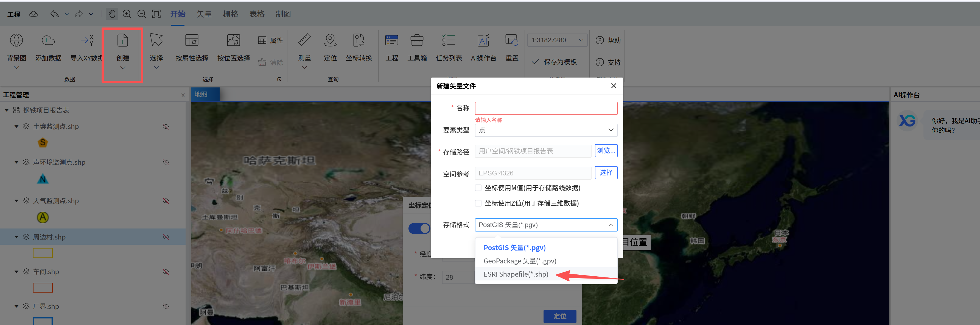
Task: Click the Toolbox icon
Action: pos(417,40)
